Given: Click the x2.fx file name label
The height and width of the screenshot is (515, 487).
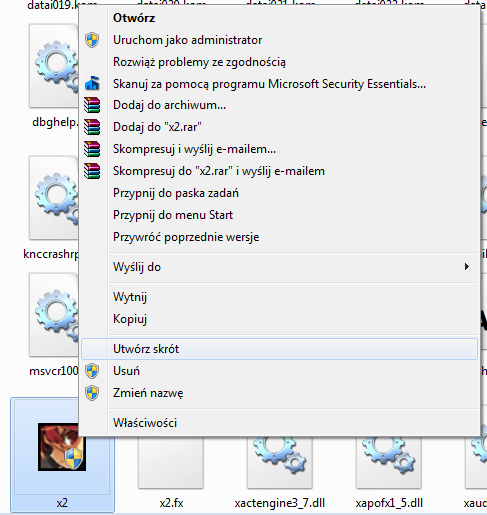Looking at the screenshot, I should [171, 503].
